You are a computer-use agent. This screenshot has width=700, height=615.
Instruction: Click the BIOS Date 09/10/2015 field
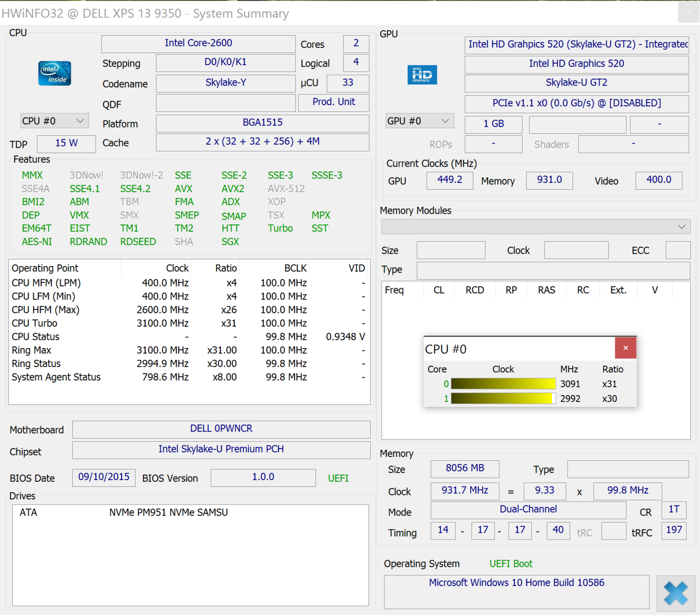[104, 477]
